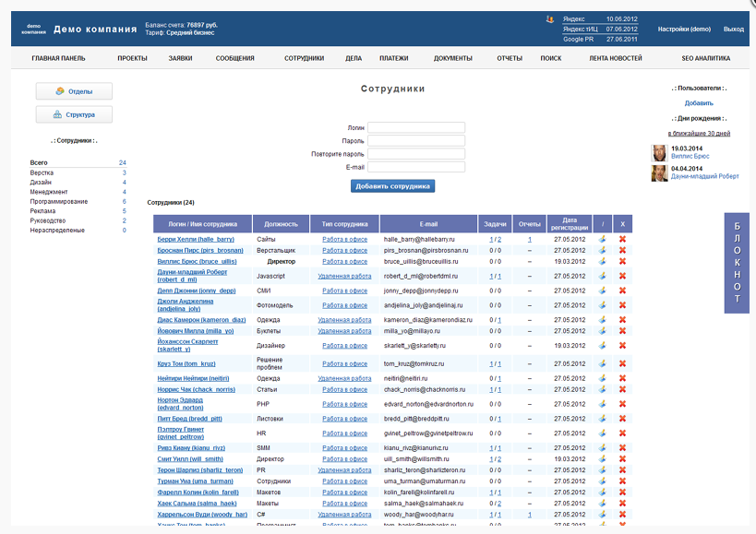Open SEO АНАЛИТИКА menu item
The image size is (756, 534).
pos(706,58)
